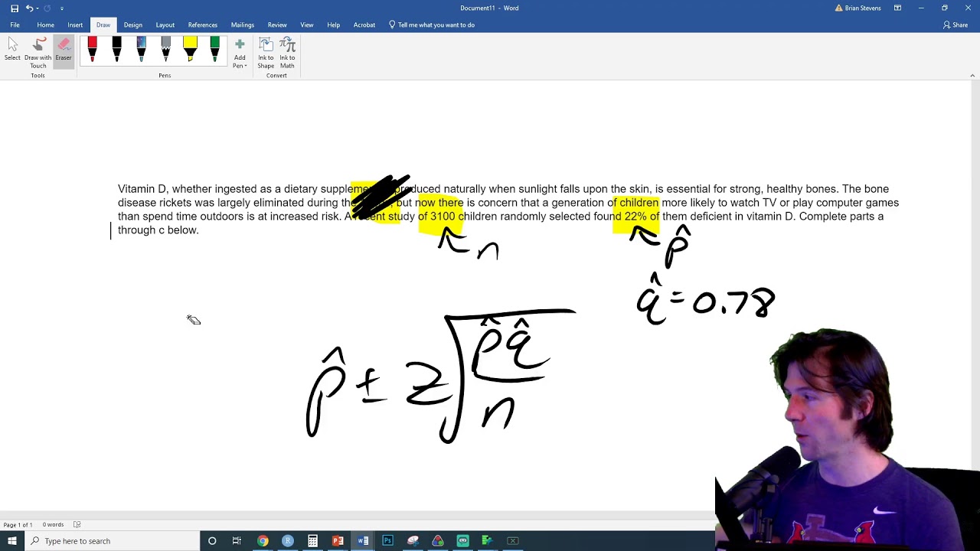Image resolution: width=980 pixels, height=551 pixels.
Task: Click the Share button
Action: click(x=956, y=25)
